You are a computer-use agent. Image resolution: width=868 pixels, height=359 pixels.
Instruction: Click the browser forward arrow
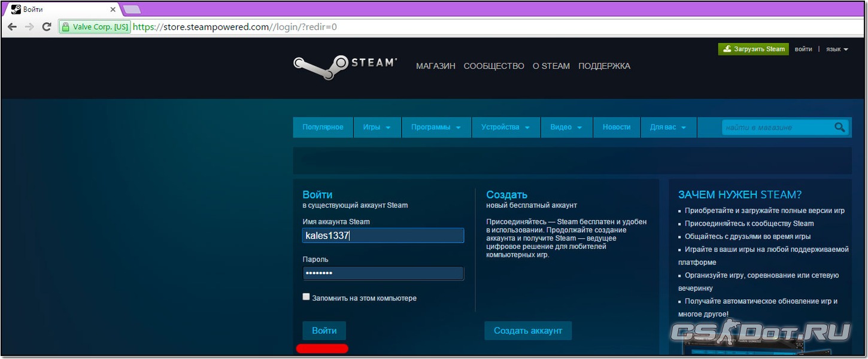tap(29, 27)
